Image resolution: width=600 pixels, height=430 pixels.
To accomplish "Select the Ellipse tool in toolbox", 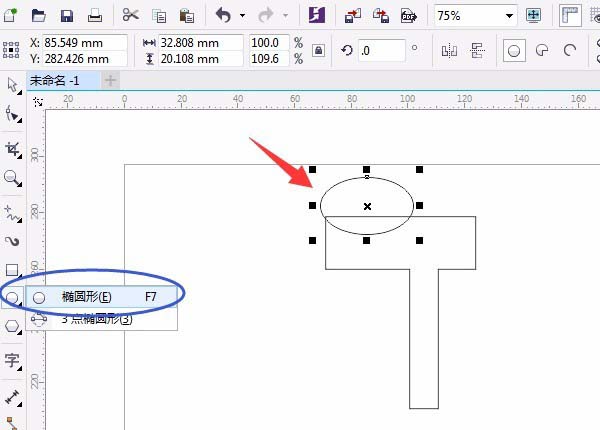I will [13, 297].
